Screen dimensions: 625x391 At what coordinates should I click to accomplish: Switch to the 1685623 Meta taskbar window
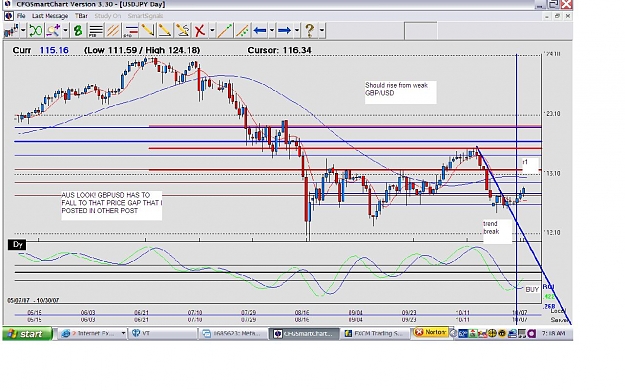[233, 333]
